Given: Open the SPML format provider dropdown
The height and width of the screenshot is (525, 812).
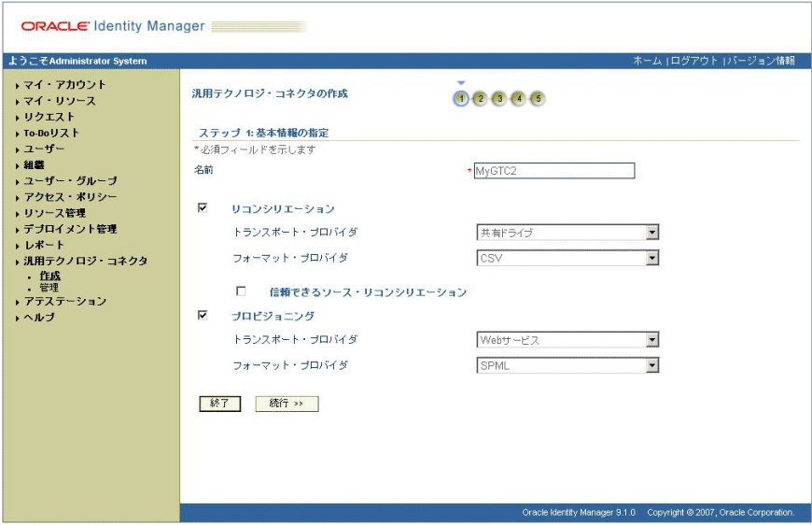Looking at the screenshot, I should [567, 365].
